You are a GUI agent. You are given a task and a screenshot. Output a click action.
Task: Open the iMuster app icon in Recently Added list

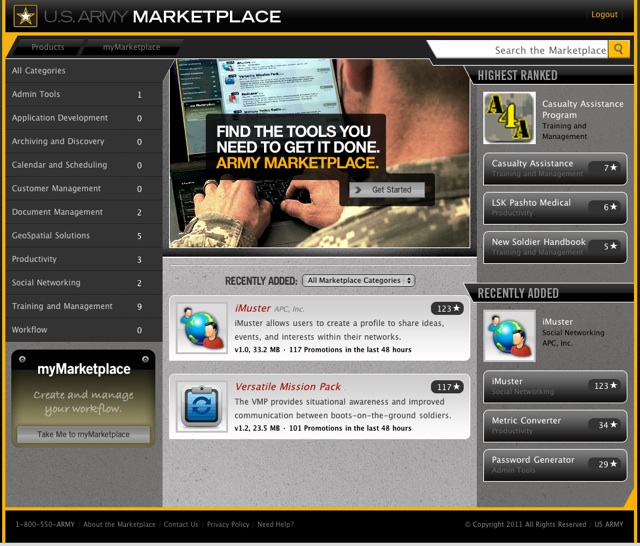tap(202, 329)
